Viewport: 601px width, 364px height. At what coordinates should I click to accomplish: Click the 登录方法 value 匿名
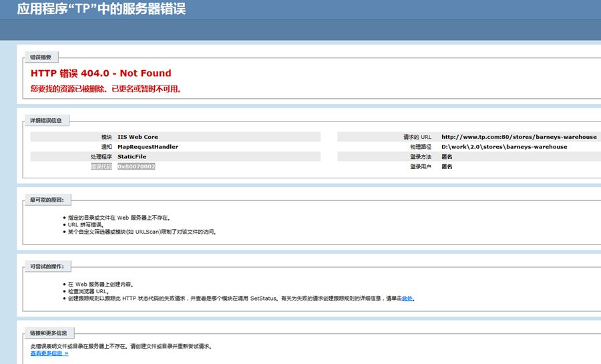[447, 156]
